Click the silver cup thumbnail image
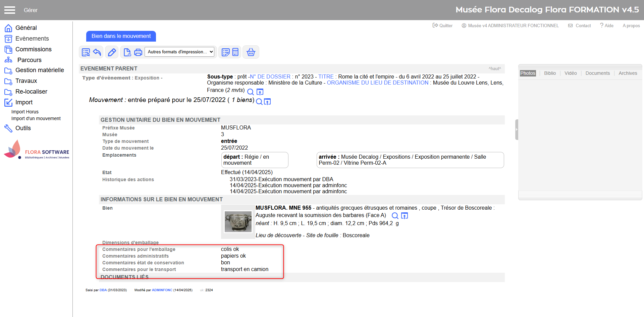644x317 pixels. point(238,222)
